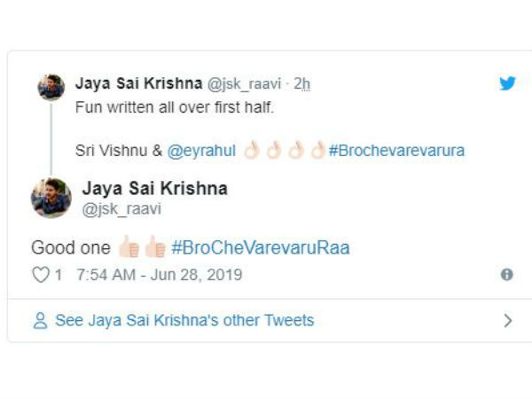Open the 7:54 AM - Jun 28, 2019 timestamp
The height and width of the screenshot is (399, 532).
click(160, 275)
